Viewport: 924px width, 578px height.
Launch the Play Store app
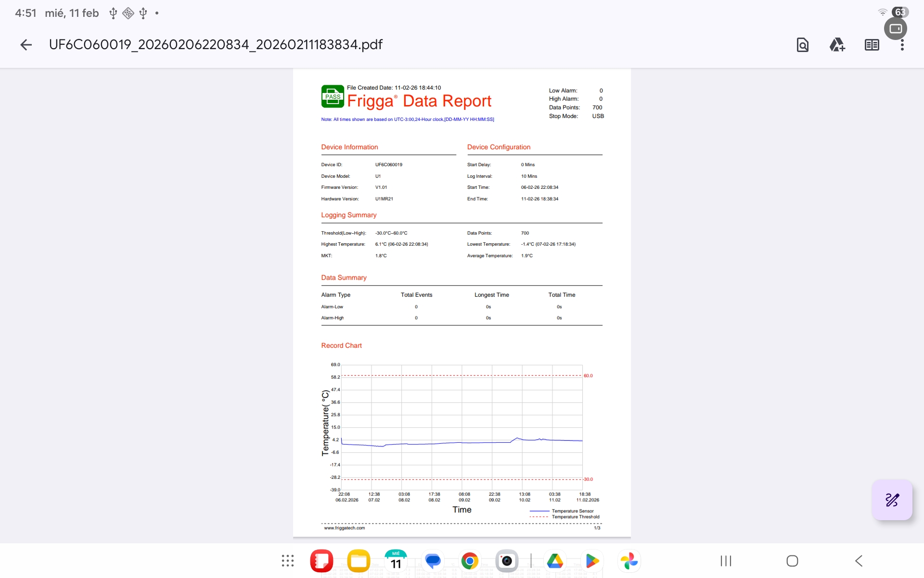(592, 561)
